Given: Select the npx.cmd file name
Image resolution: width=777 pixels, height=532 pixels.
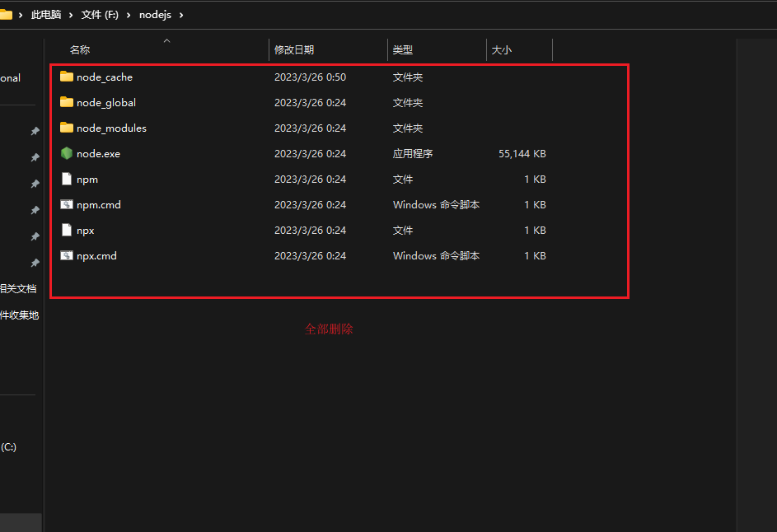Looking at the screenshot, I should [x=96, y=255].
